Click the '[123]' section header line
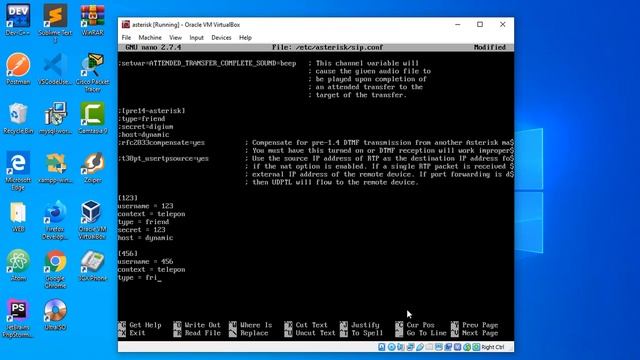This screenshot has height=360, width=640. (128, 198)
